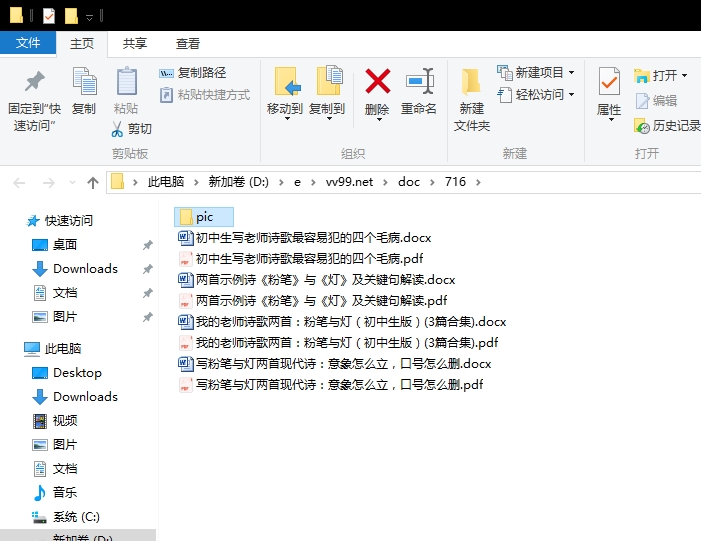The width and height of the screenshot is (701, 541).
Task: Open the File menu tab
Action: tap(28, 43)
